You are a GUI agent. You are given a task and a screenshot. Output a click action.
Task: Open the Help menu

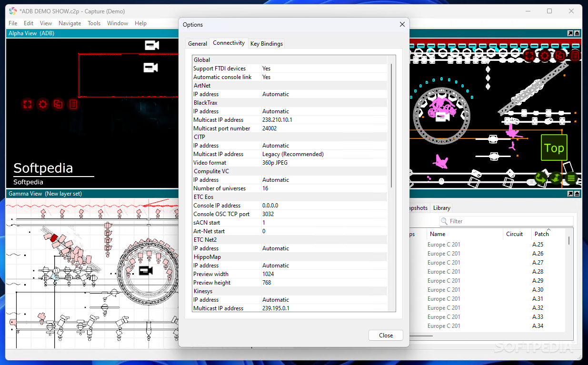coord(140,23)
